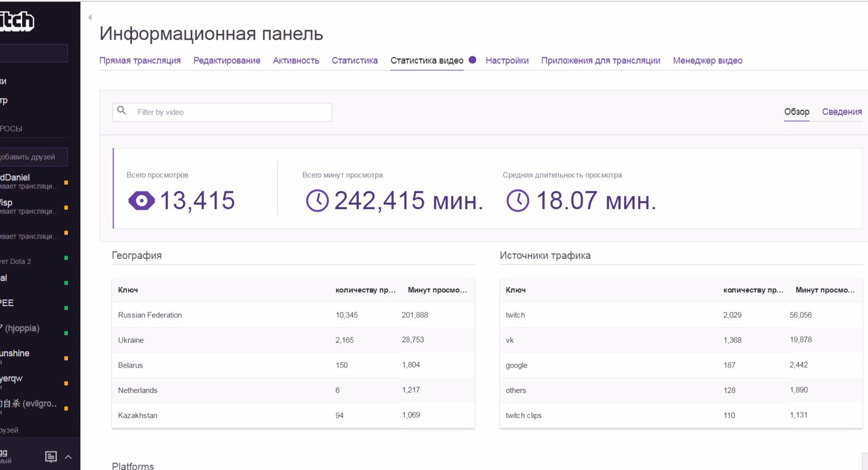Viewport: 868px width, 470px height.
Task: Collapse the sidebar with the small left arrow
Action: pos(90,18)
